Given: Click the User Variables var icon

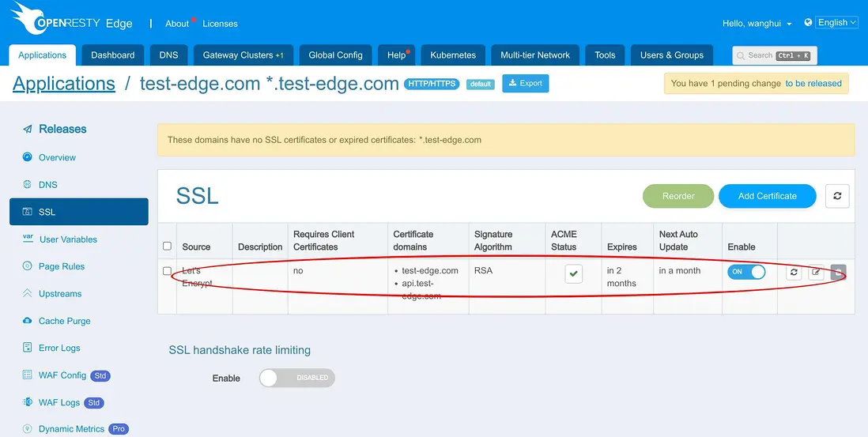Looking at the screenshot, I should pos(28,239).
